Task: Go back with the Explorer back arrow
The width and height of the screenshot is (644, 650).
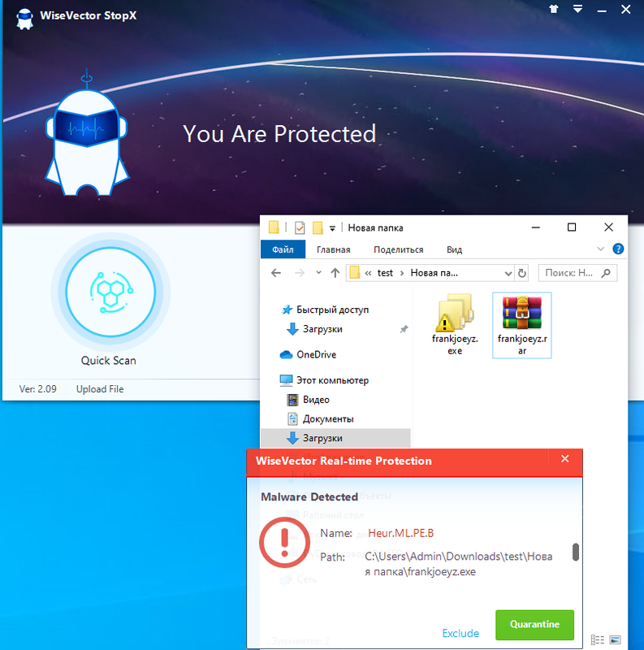Action: (276, 273)
